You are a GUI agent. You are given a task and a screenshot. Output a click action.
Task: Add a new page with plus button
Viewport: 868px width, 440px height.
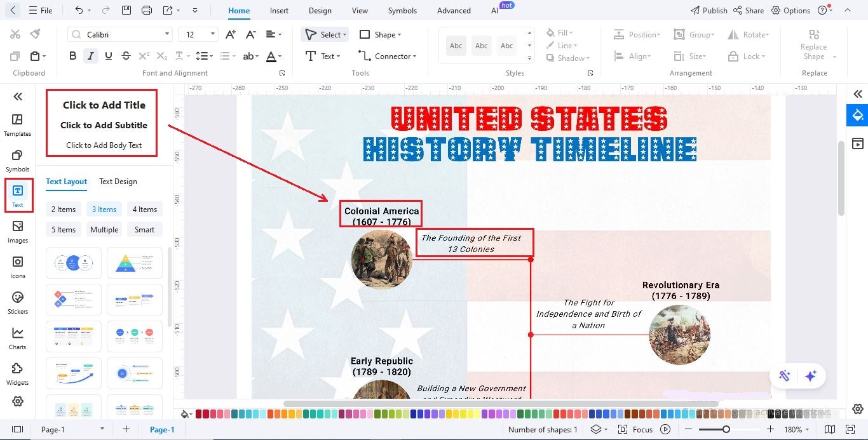click(126, 429)
